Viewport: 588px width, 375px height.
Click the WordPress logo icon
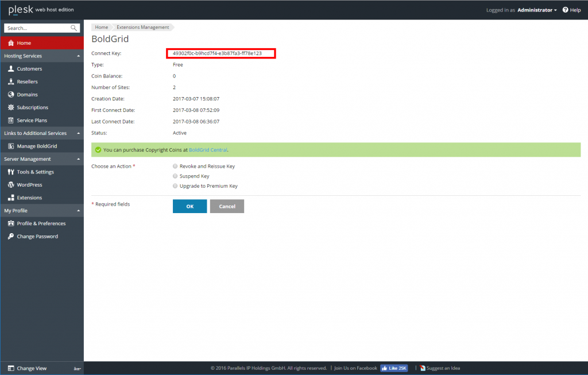tap(11, 185)
